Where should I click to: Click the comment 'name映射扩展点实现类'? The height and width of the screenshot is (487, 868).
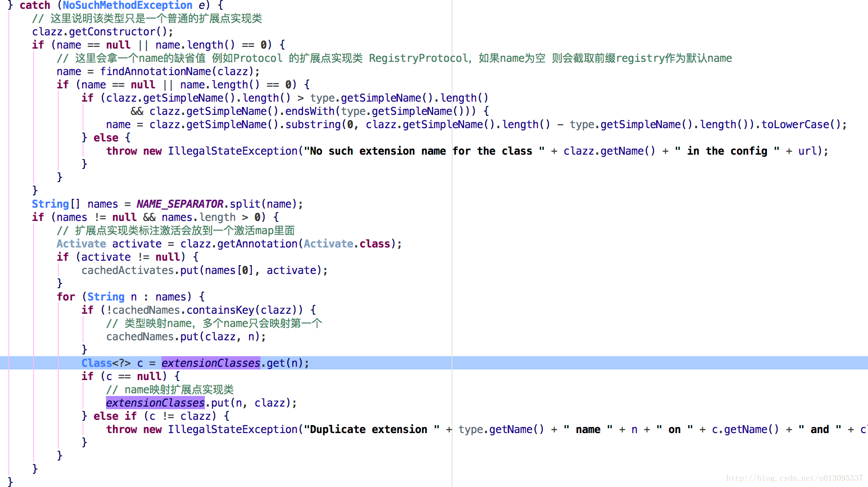click(x=170, y=390)
